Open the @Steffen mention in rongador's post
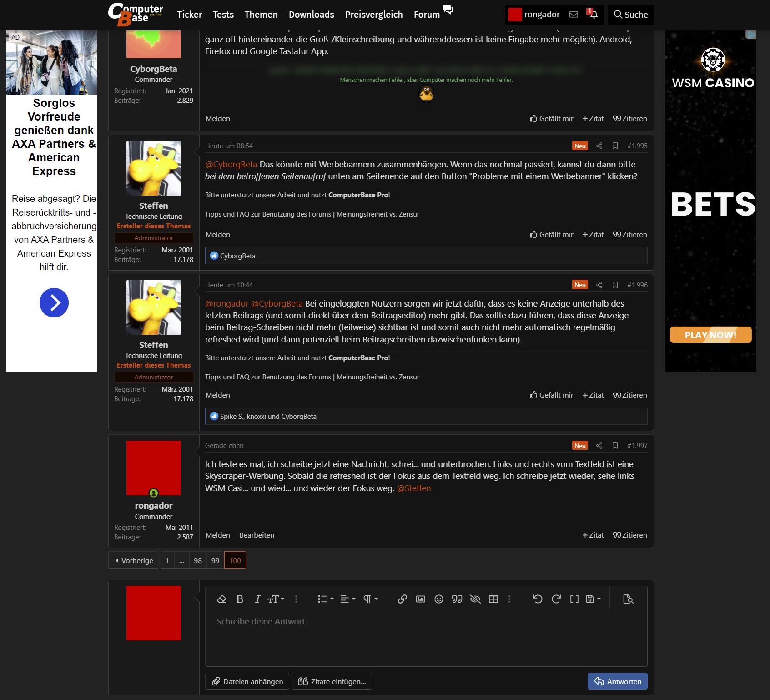The height and width of the screenshot is (700, 770). tap(414, 488)
